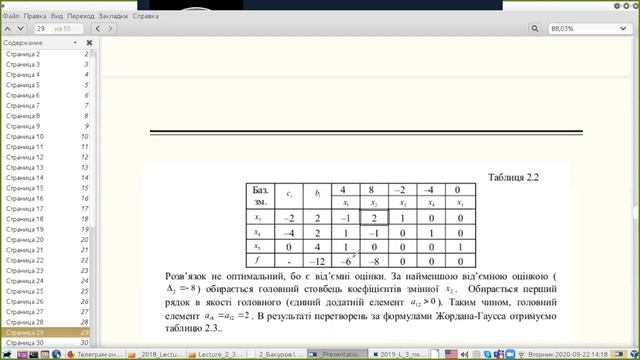Click the Таблиця 2.2 caption
Screen dimensions: 640x360
513,178
